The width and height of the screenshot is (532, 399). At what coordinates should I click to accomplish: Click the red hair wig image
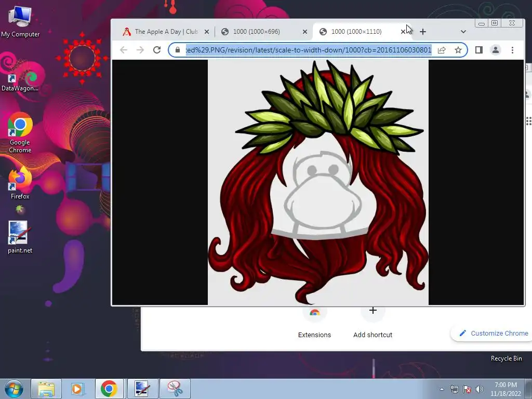(x=318, y=182)
